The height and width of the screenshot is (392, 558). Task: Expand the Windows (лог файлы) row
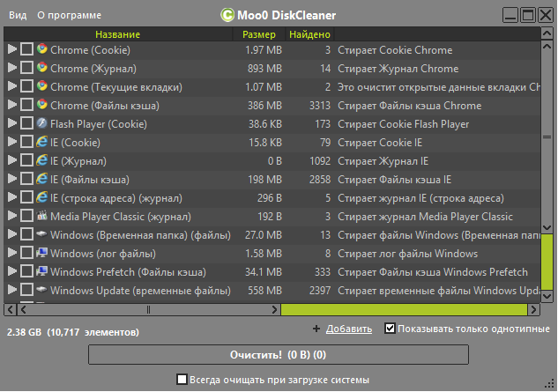12,253
